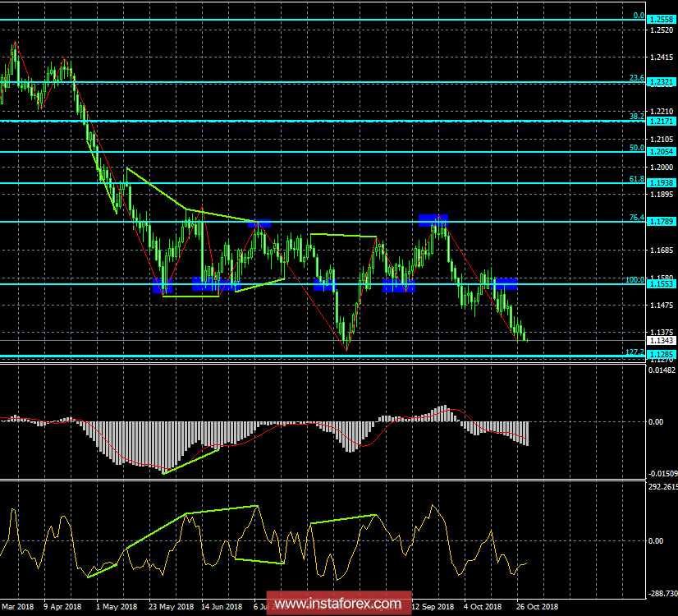678x616 pixels.
Task: Click the 127.2 Fibonacci extension label
Action: (634, 352)
